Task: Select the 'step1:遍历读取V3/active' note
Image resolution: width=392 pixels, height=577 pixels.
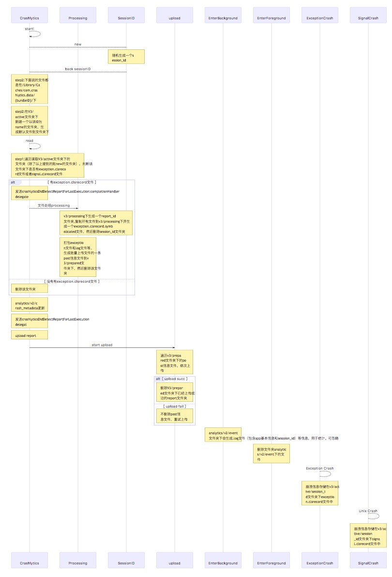Action: click(47, 166)
